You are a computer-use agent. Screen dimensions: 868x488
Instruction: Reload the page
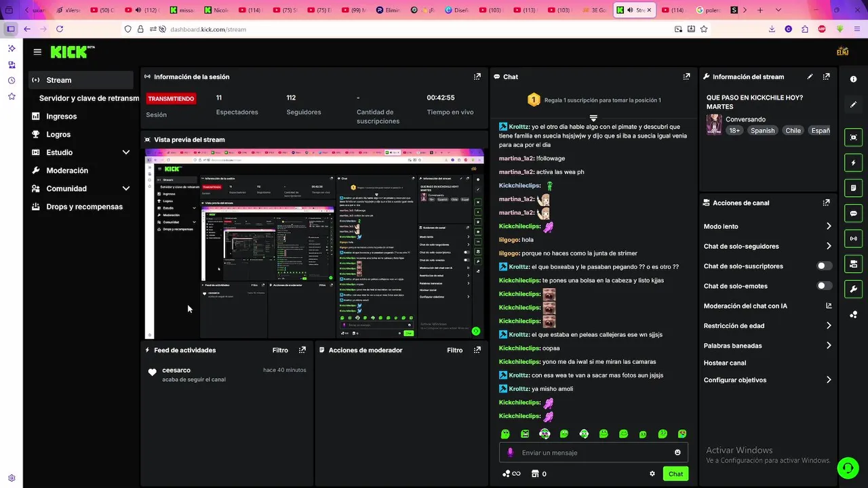(60, 29)
